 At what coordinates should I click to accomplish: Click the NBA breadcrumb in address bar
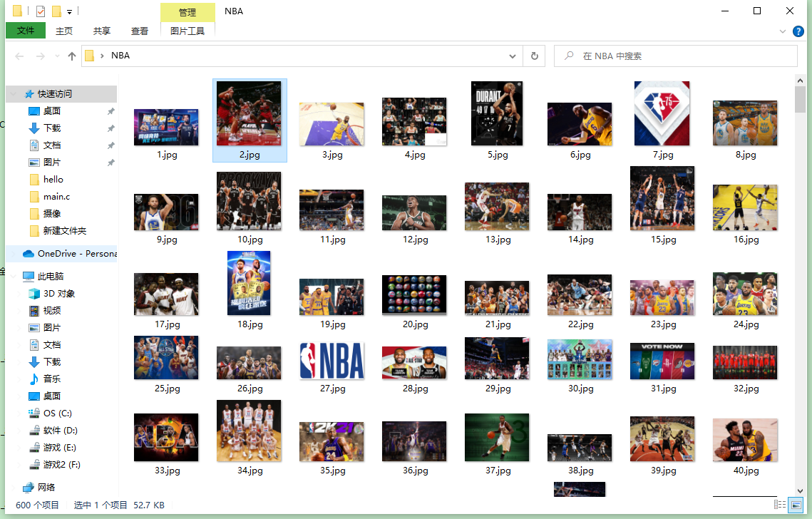(120, 56)
